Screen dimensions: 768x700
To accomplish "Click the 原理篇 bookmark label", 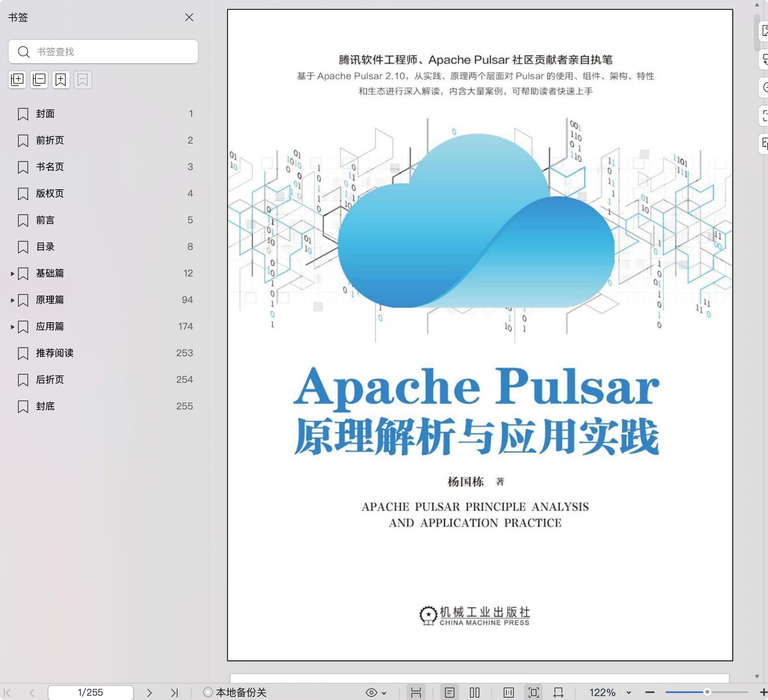I will coord(50,300).
